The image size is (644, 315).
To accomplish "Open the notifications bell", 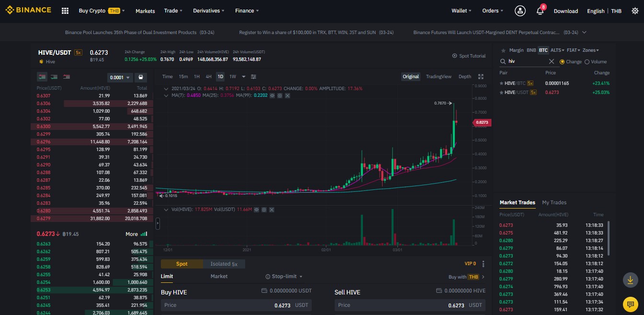I will coord(540,11).
